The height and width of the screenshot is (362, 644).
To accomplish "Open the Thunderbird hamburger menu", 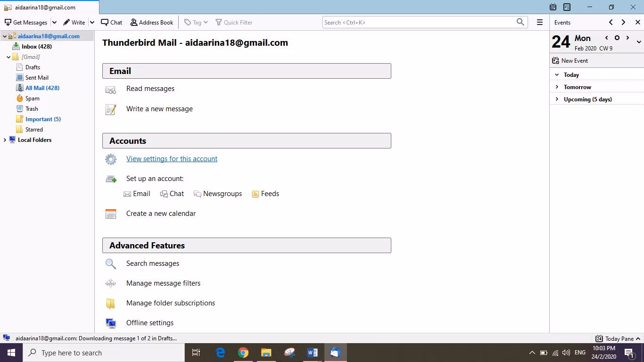I will pyautogui.click(x=540, y=22).
